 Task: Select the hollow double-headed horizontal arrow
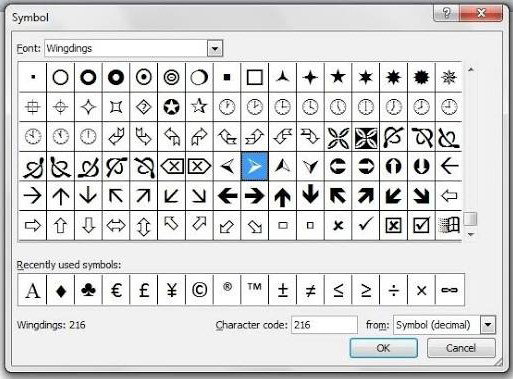[116, 226]
